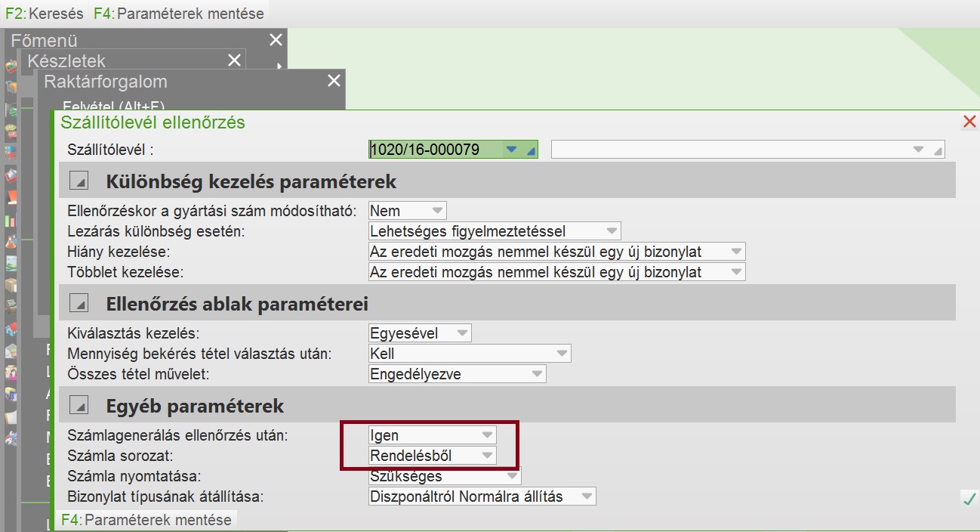The height and width of the screenshot is (532, 980).
Task: Click the cash register sidebar icon
Action: point(11,305)
